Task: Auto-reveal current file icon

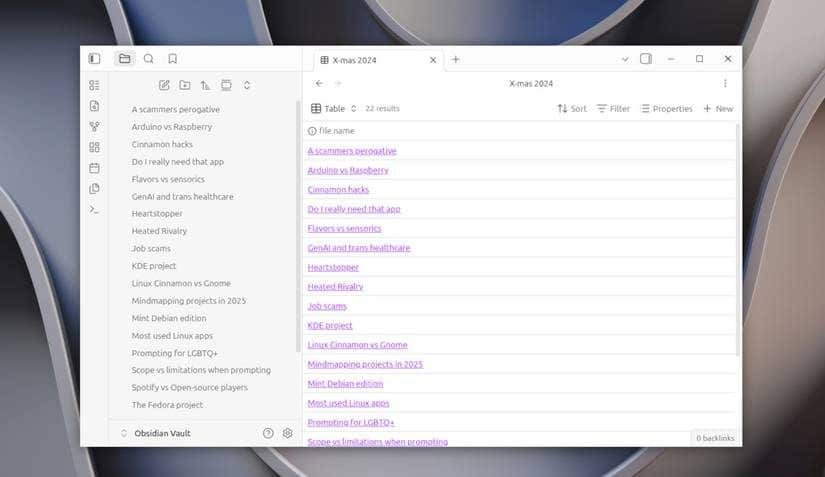Action: tap(226, 85)
